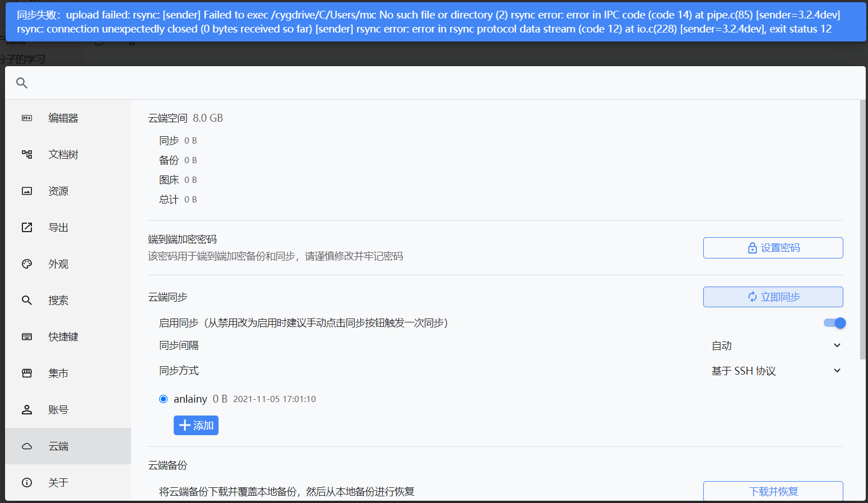Image resolution: width=868 pixels, height=503 pixels.
Task: Click the marketplace store icon
Action: tap(27, 373)
